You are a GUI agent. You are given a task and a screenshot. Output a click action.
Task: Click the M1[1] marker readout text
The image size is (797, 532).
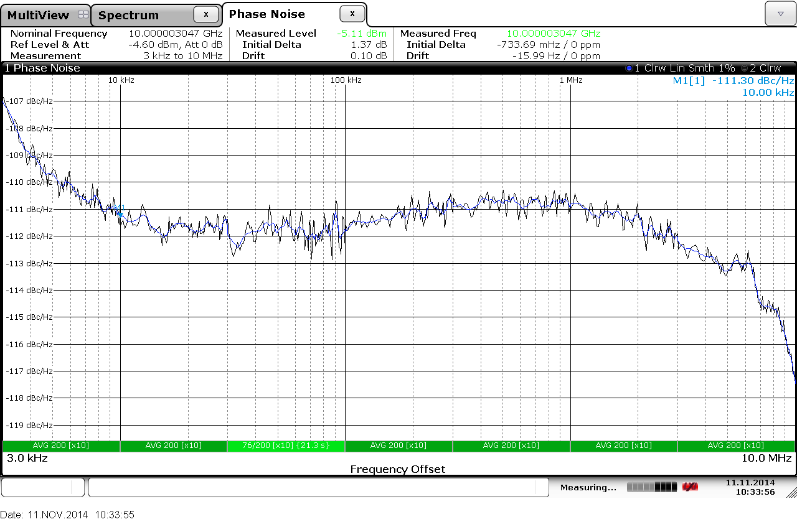(x=733, y=81)
